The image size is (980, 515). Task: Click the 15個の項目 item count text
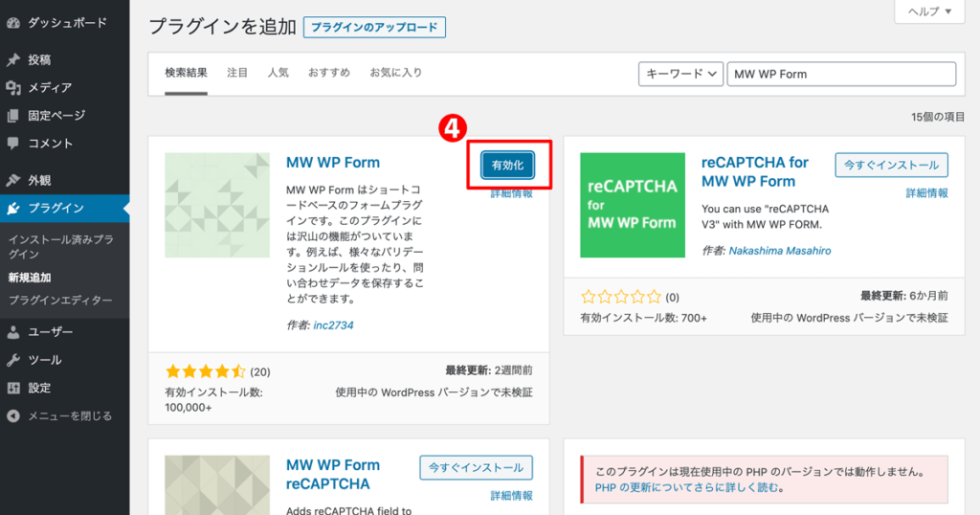point(938,117)
